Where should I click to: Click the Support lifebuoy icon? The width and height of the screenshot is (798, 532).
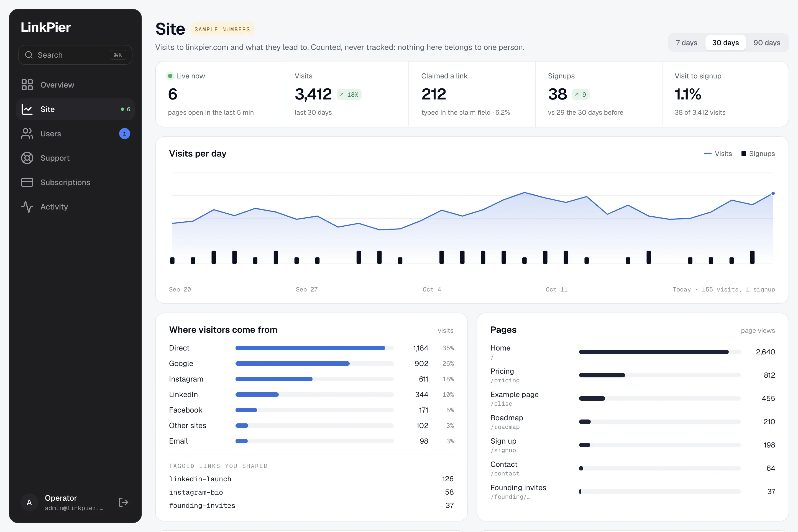27,158
